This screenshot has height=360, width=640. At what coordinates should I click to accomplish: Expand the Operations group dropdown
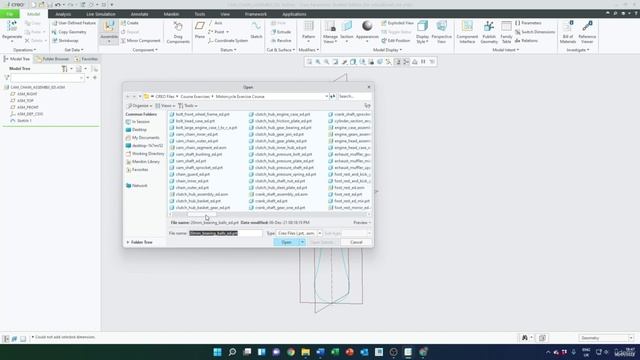tap(24, 50)
